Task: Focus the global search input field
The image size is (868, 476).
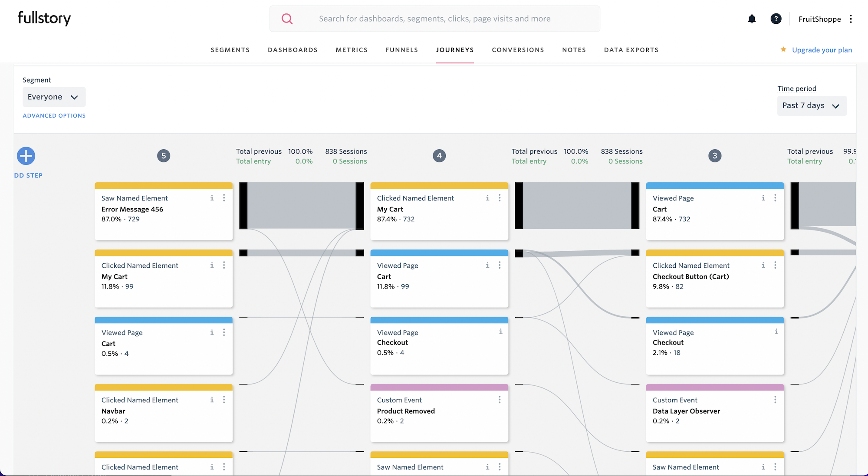Action: tap(434, 19)
